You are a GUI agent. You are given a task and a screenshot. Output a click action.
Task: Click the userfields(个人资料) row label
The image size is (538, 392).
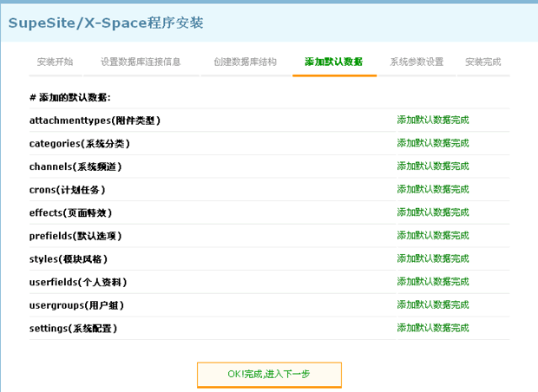(78, 282)
